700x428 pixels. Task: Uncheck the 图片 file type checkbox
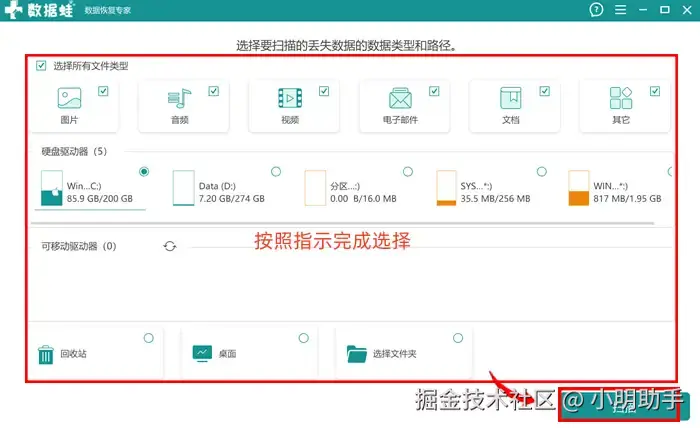(x=103, y=91)
